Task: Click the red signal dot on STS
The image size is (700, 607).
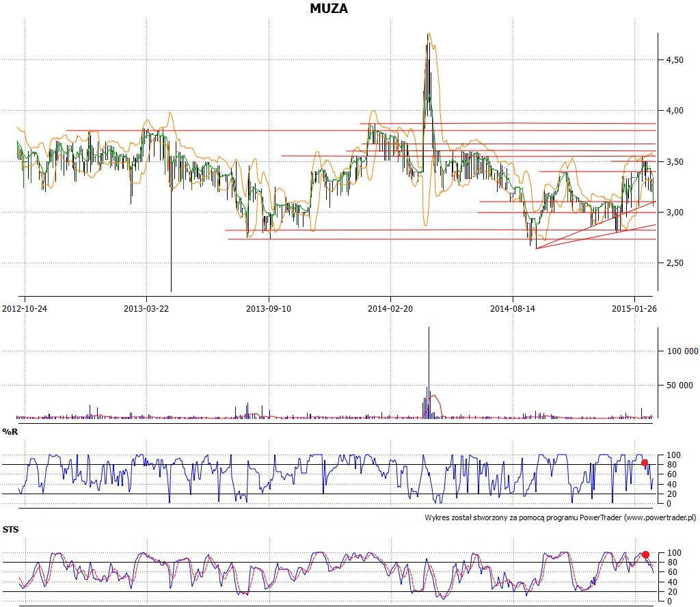Action: click(x=645, y=555)
